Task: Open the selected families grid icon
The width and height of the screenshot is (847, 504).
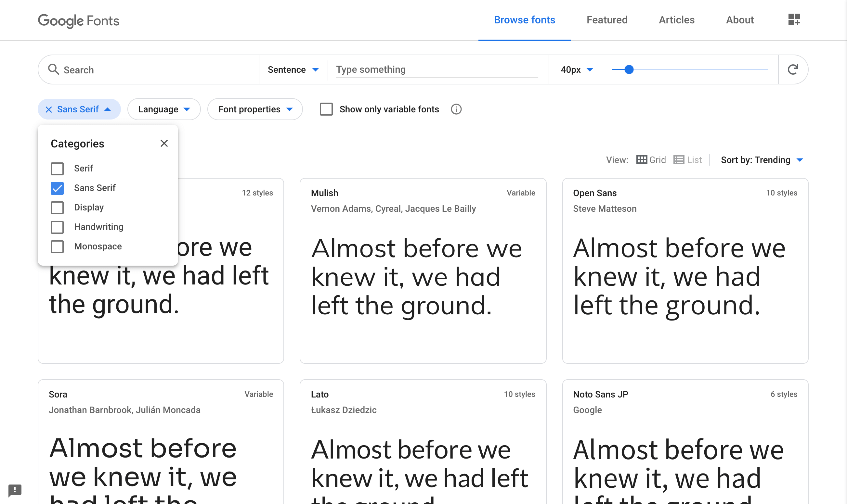Action: [794, 20]
